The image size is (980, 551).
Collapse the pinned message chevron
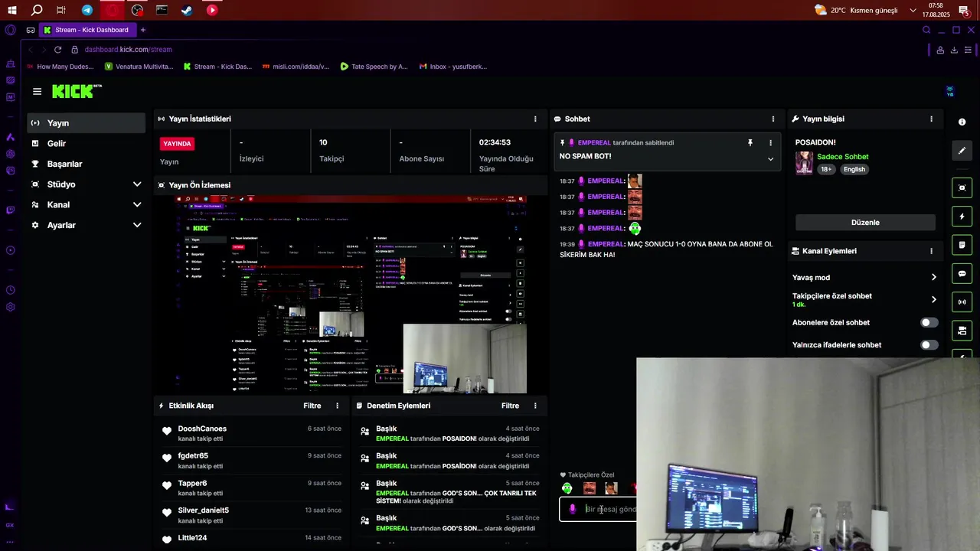[x=770, y=159]
